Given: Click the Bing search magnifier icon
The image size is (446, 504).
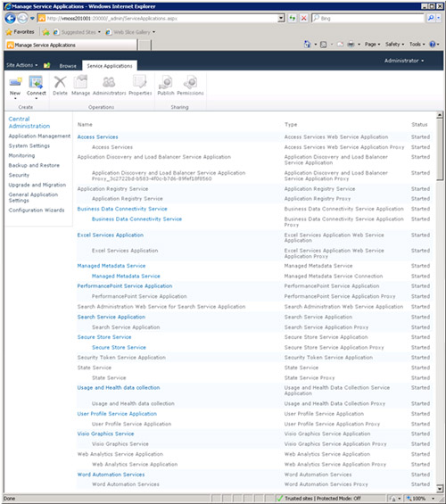Looking at the screenshot, I should (x=431, y=18).
